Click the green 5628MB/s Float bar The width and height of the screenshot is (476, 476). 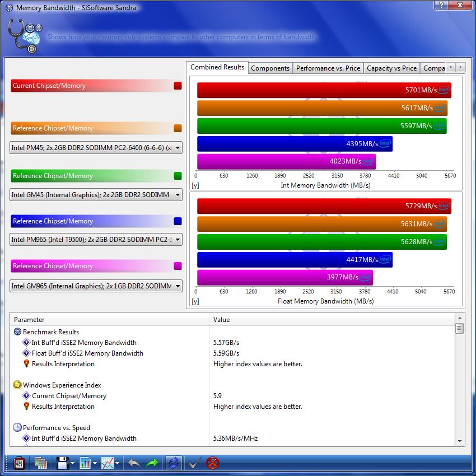click(x=322, y=242)
